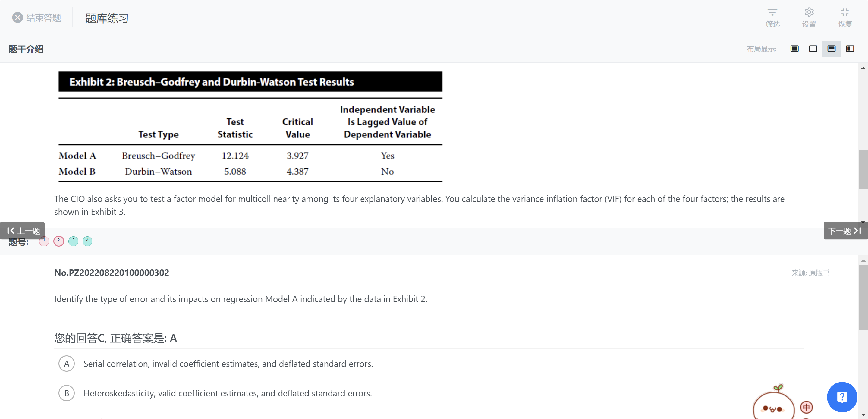Image resolution: width=868 pixels, height=419 pixels.
Task: Go to previous question 上一题
Action: click(x=23, y=231)
